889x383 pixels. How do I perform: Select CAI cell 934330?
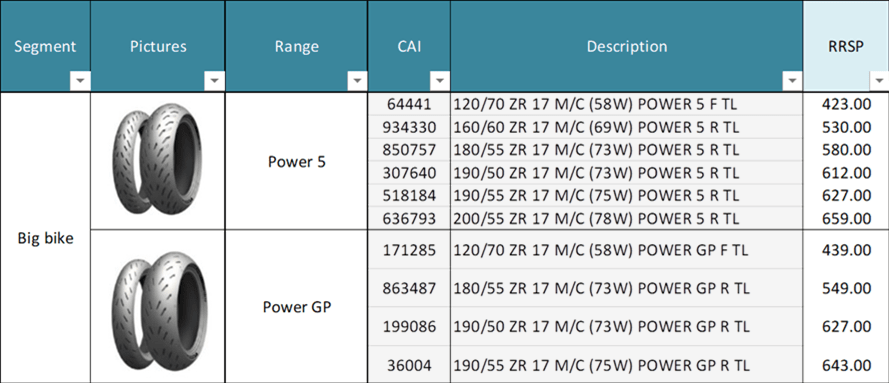(x=409, y=127)
